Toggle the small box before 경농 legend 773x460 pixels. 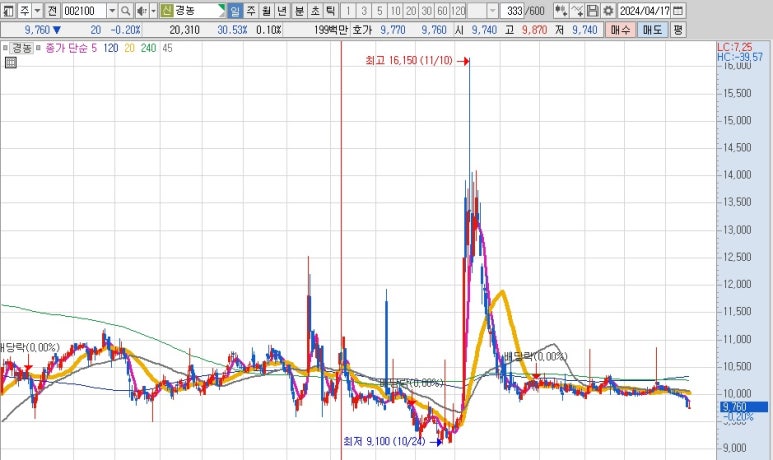pyautogui.click(x=5, y=48)
